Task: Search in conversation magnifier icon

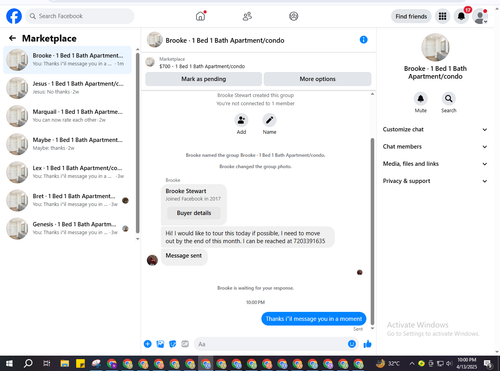Action: click(449, 99)
